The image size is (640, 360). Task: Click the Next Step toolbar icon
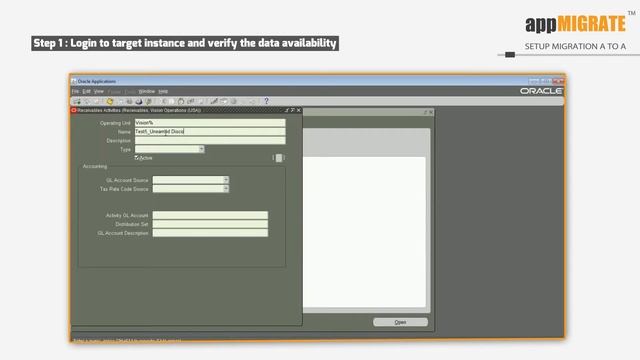[121, 101]
